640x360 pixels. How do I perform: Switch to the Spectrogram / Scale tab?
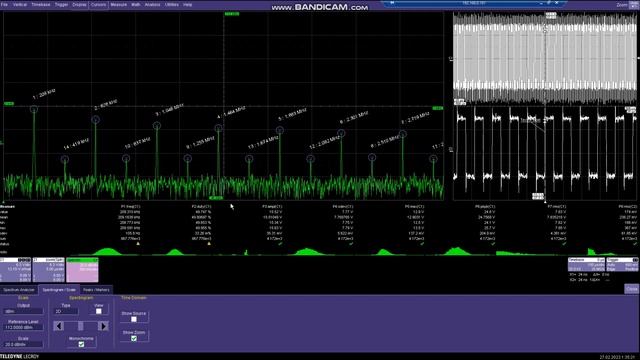click(59, 290)
